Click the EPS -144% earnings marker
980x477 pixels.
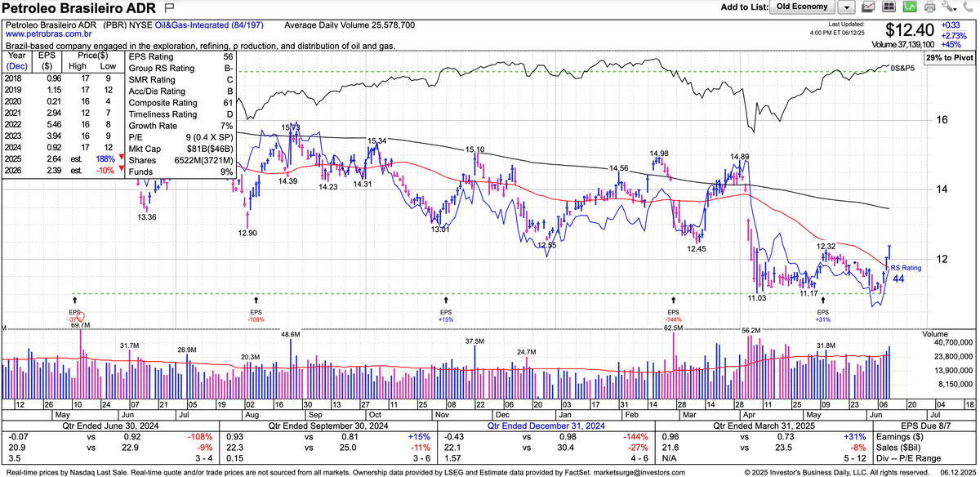point(673,316)
